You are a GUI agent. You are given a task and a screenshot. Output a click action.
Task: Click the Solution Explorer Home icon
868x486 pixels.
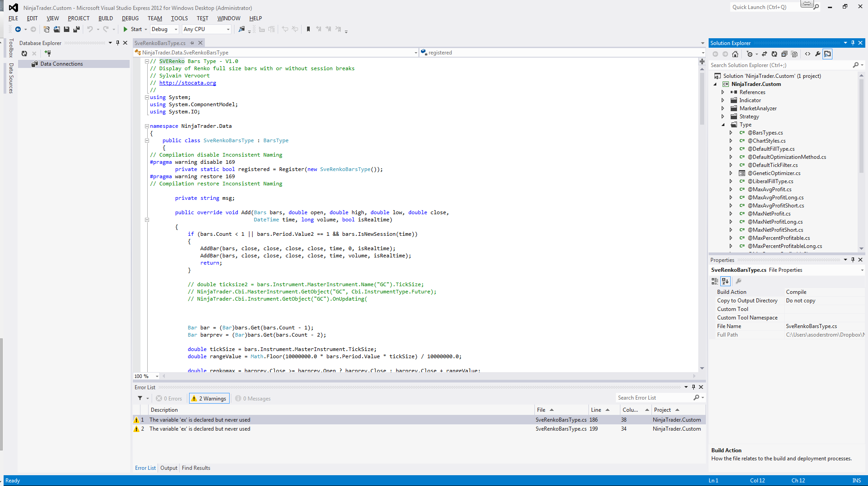(x=735, y=54)
